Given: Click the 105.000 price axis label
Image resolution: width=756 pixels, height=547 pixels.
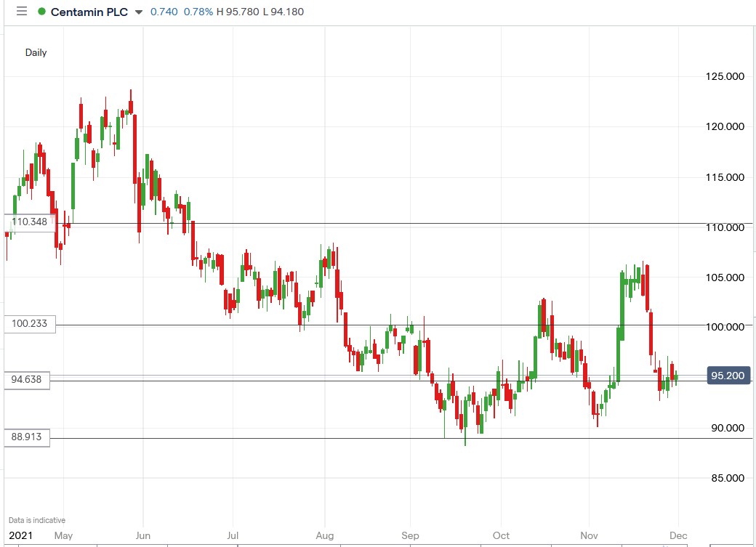Looking at the screenshot, I should click(x=725, y=277).
